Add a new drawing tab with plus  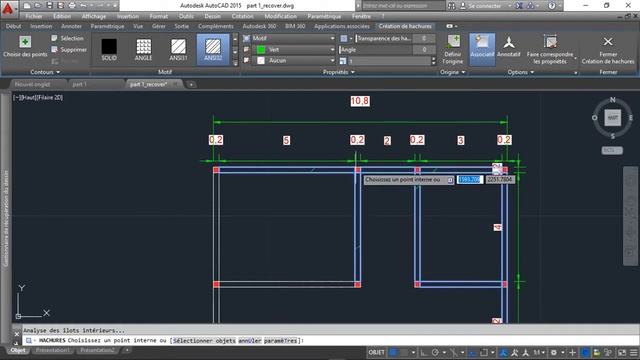pos(191,84)
